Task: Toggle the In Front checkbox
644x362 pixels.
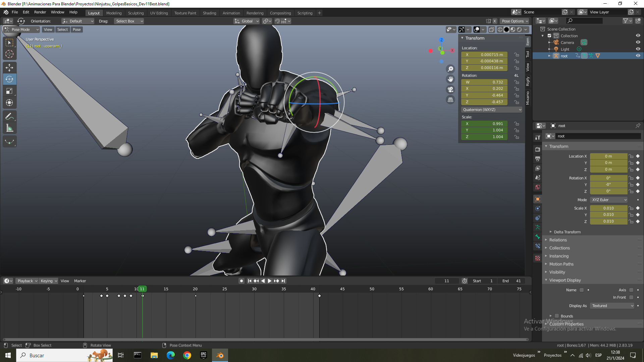Action: point(631,297)
